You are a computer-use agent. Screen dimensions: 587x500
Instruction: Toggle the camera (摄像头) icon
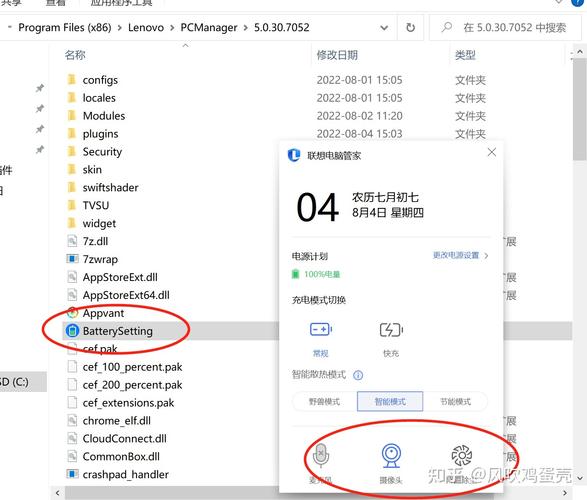click(x=391, y=455)
